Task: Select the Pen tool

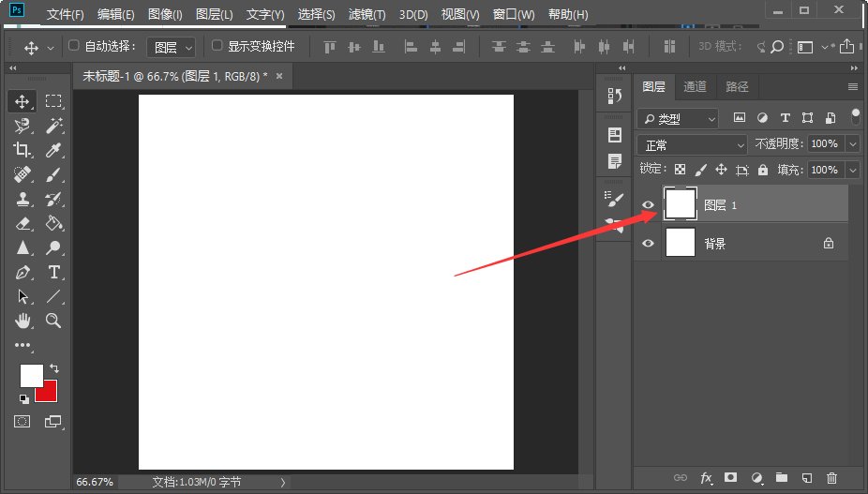Action: pyautogui.click(x=22, y=272)
